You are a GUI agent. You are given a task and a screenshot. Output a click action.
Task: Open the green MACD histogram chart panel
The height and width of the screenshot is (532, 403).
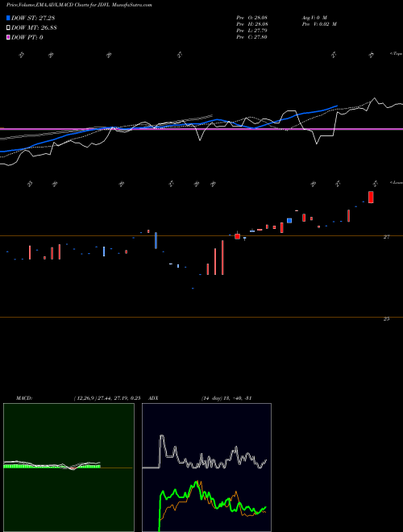69,468
